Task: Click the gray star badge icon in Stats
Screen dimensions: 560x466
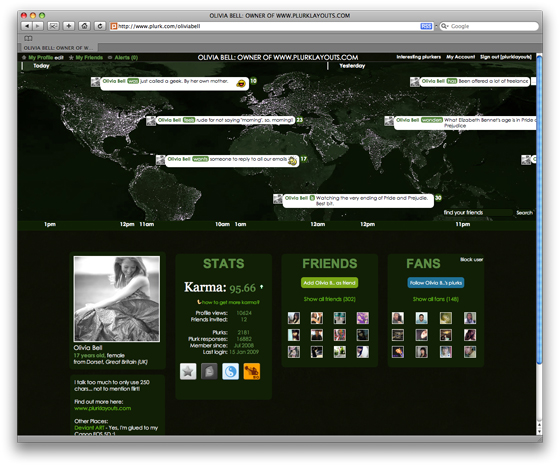Action: pyautogui.click(x=188, y=372)
